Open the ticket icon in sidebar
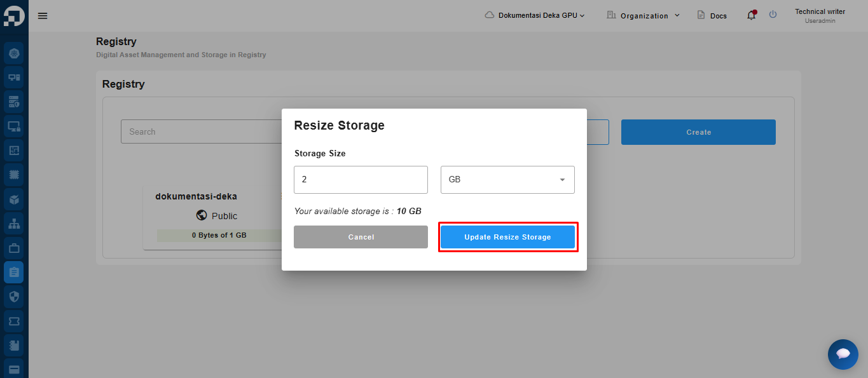868x378 pixels. click(x=14, y=321)
